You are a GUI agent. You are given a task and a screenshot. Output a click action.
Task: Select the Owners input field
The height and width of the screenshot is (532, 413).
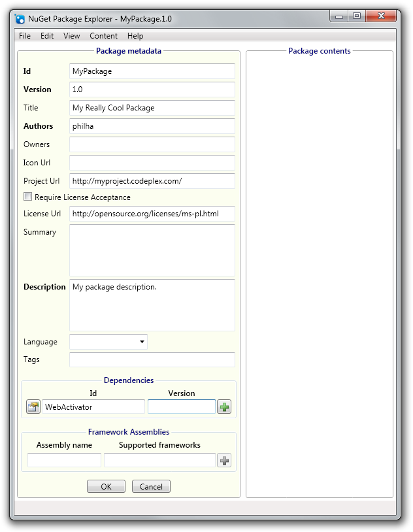(152, 144)
